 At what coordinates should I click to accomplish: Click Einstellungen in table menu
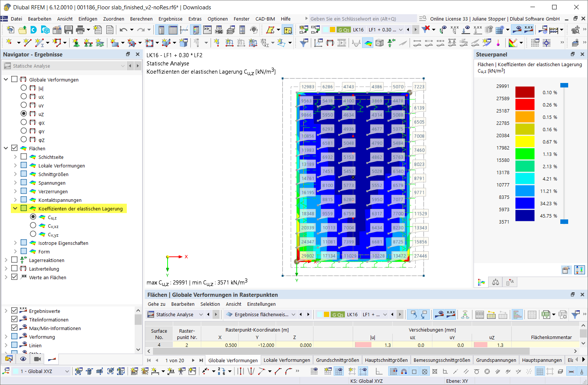[261, 304]
